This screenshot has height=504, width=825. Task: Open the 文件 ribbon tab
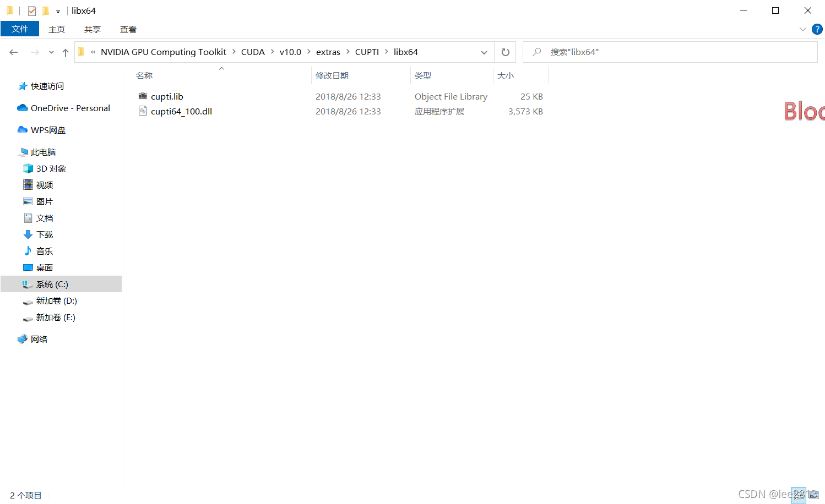20,29
